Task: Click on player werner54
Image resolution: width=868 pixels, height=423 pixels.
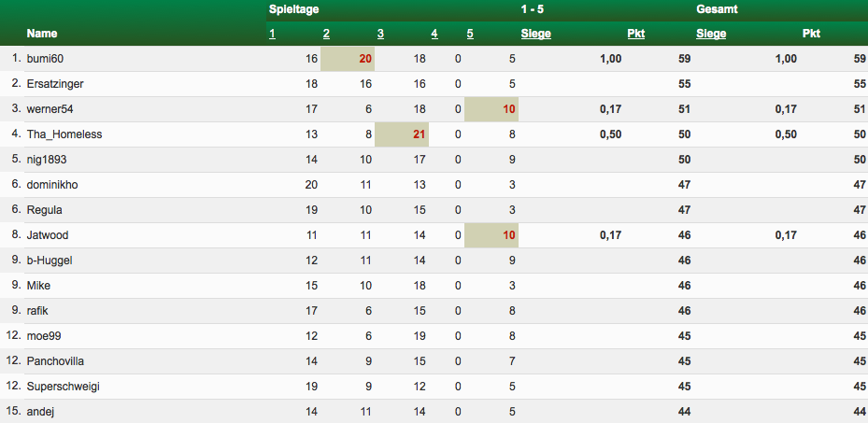Action: pyautogui.click(x=50, y=109)
